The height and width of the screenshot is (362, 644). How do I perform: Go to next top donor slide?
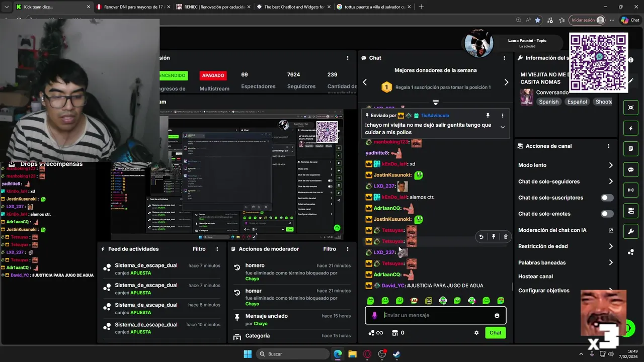(506, 82)
